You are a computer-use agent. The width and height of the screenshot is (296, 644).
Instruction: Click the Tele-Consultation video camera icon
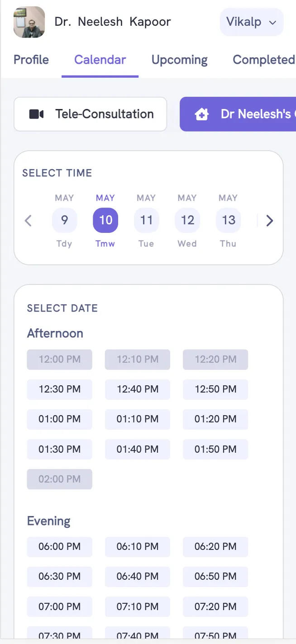(x=36, y=114)
